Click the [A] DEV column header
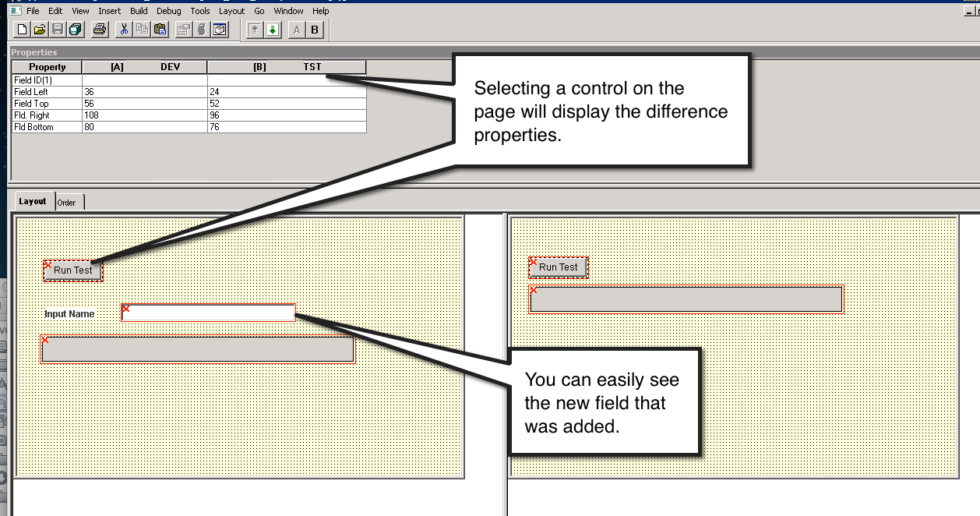980x516 pixels. click(145, 67)
